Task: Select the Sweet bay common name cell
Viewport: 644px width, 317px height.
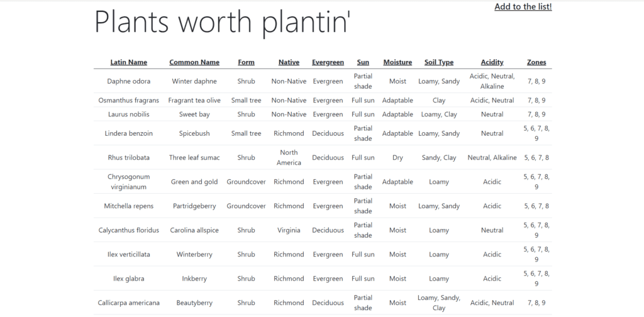Action: [x=194, y=114]
